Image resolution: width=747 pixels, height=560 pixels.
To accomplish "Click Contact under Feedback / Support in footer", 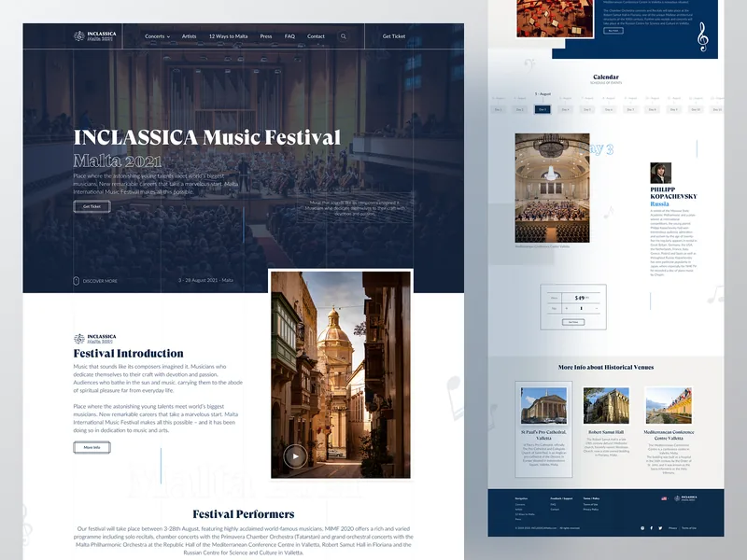I will (555, 510).
